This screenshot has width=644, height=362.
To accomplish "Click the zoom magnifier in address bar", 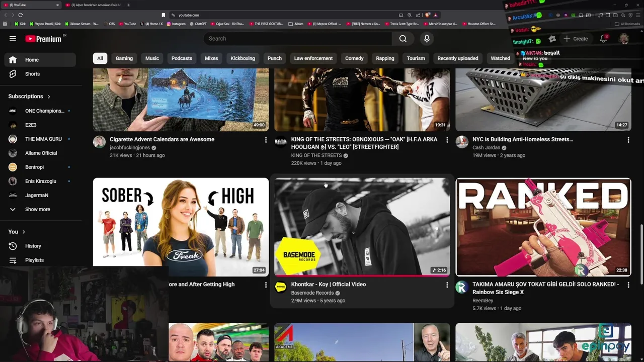I will pyautogui.click(x=410, y=15).
